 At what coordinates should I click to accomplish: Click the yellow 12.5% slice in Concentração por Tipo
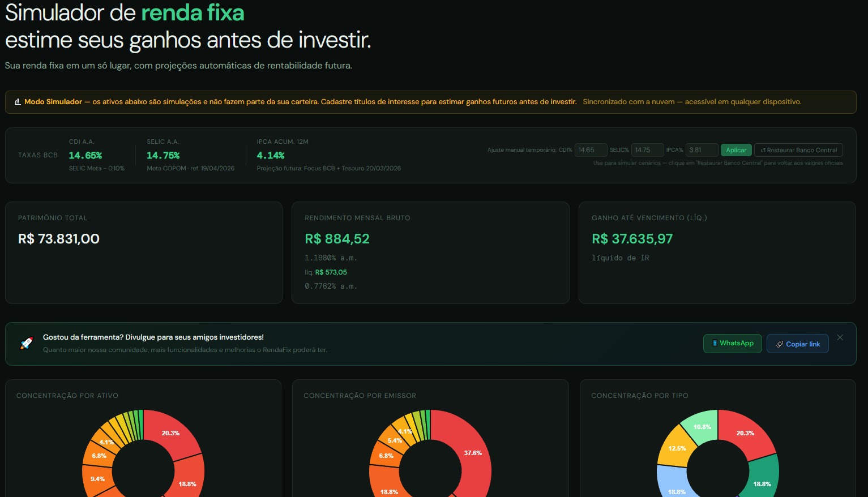(x=676, y=448)
